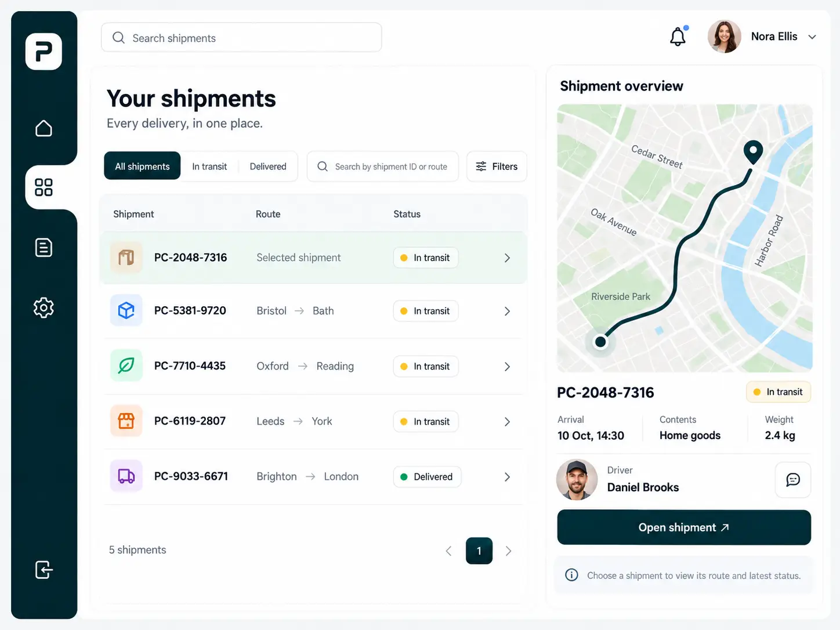Click the Open shipment button

(684, 527)
